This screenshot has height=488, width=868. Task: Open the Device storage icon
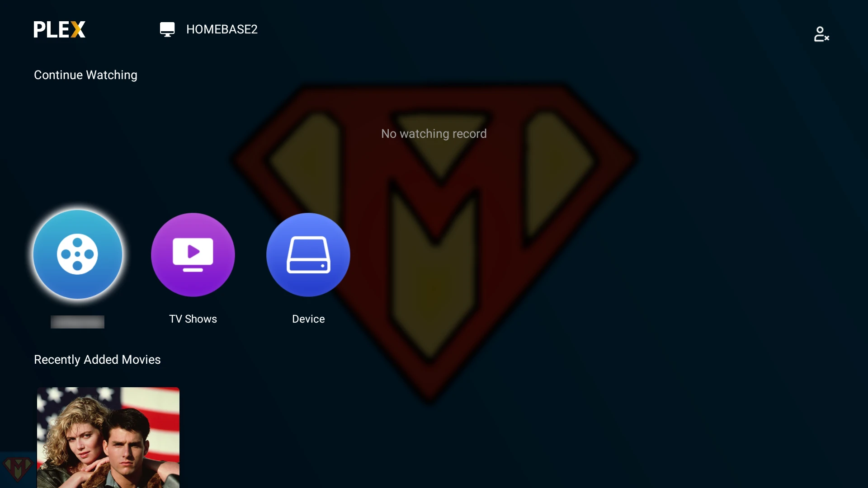pos(308,255)
